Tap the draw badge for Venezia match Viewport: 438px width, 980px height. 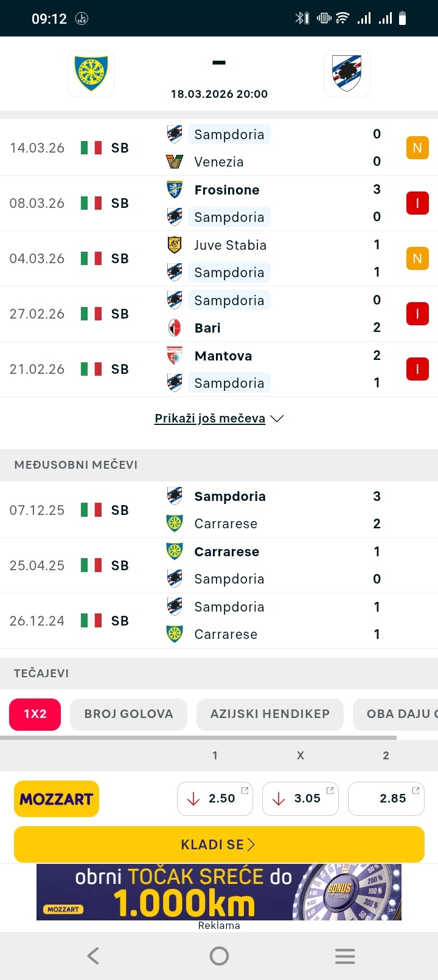coord(417,148)
